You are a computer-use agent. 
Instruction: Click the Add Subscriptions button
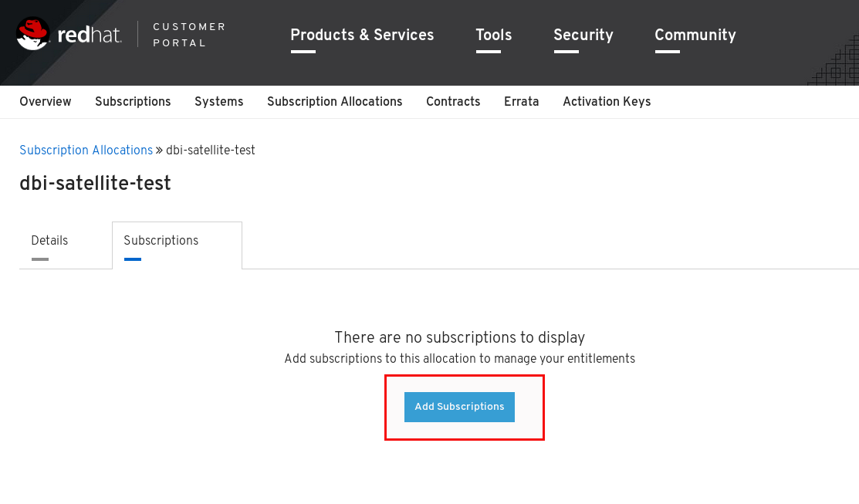[459, 407]
